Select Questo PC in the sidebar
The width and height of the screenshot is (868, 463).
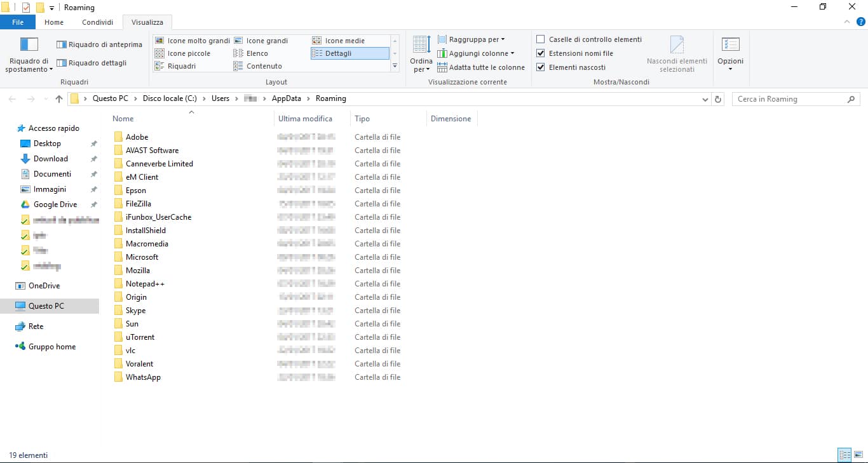(46, 305)
